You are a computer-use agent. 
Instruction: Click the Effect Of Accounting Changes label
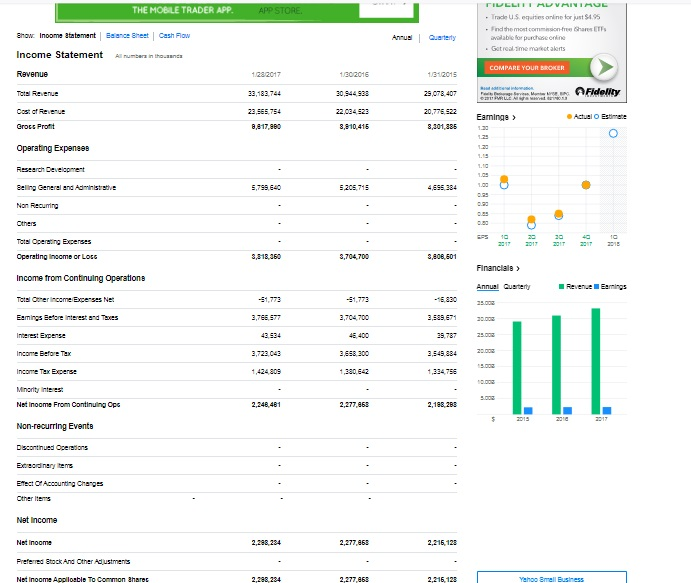tap(59, 483)
